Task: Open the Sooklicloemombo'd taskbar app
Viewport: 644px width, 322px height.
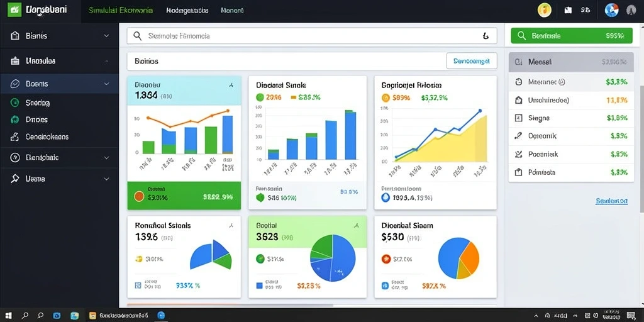Action: pos(118,316)
